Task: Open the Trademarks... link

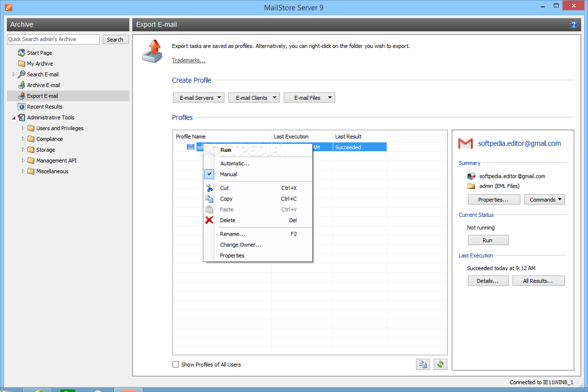Action: coord(189,60)
